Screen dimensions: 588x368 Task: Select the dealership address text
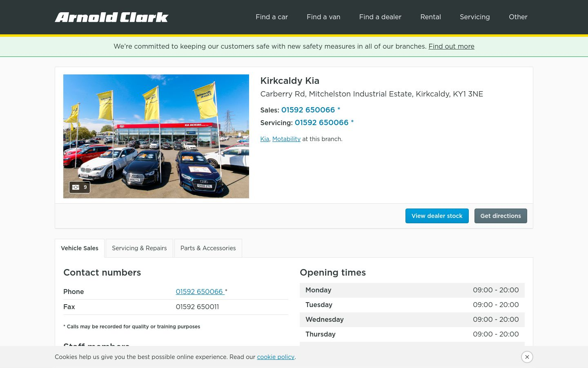click(x=372, y=94)
